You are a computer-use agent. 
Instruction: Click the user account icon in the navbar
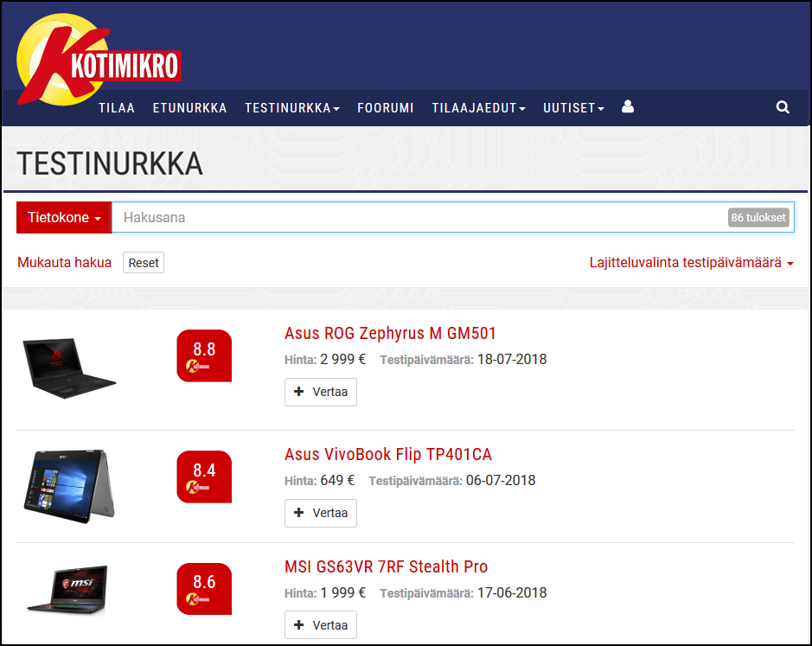(627, 106)
